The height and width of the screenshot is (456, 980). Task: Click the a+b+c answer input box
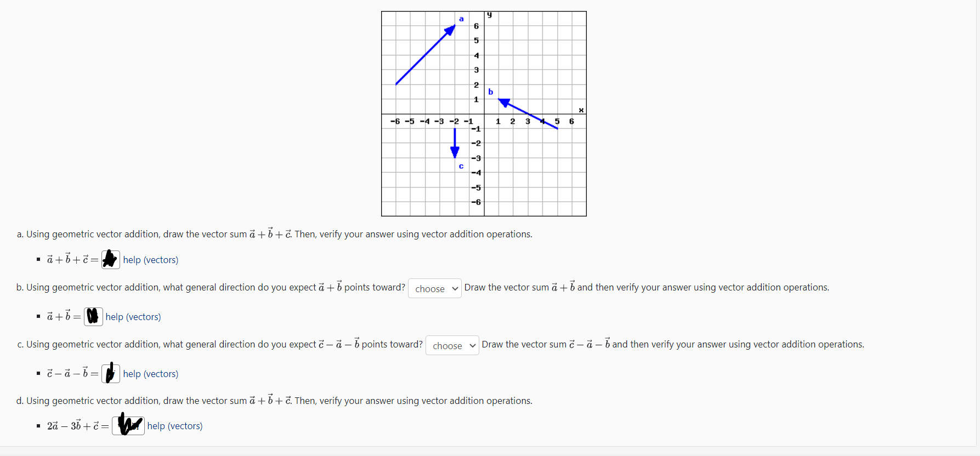pos(110,260)
